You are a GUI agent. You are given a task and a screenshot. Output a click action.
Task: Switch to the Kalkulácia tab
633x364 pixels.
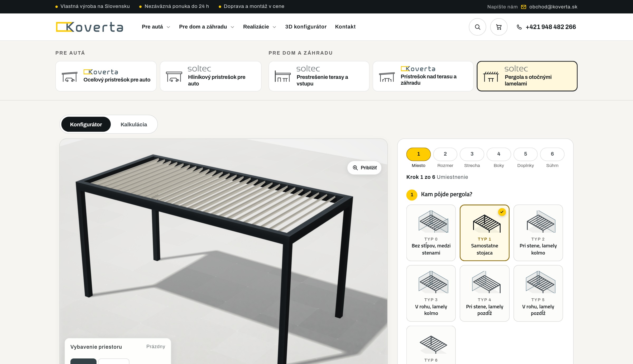click(x=134, y=124)
